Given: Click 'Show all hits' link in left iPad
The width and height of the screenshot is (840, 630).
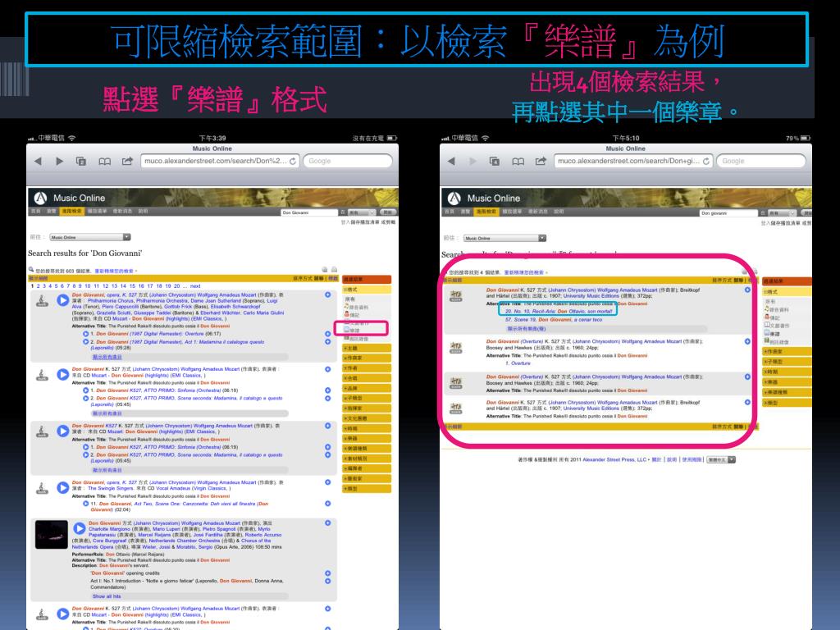Looking at the screenshot, I should pyautogui.click(x=107, y=596).
